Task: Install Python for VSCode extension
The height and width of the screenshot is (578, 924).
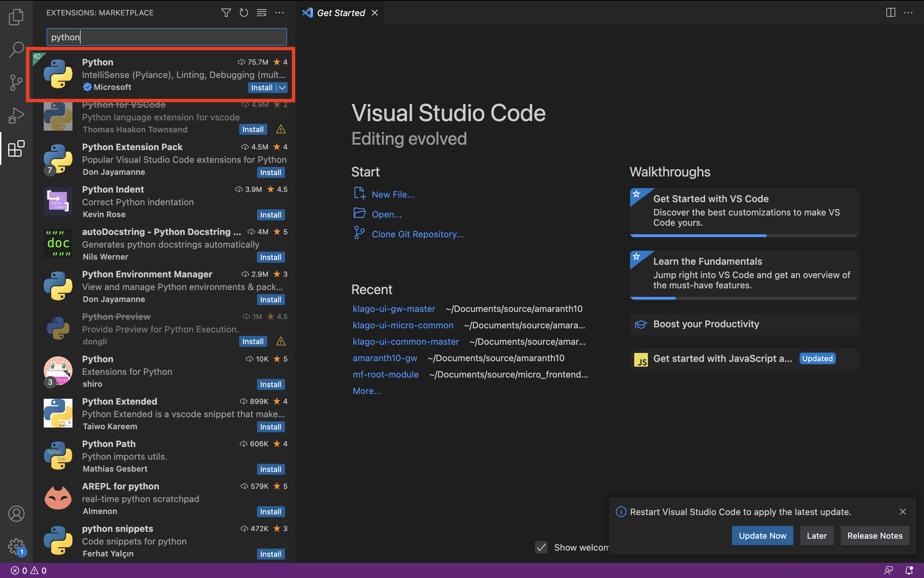Action: [253, 129]
